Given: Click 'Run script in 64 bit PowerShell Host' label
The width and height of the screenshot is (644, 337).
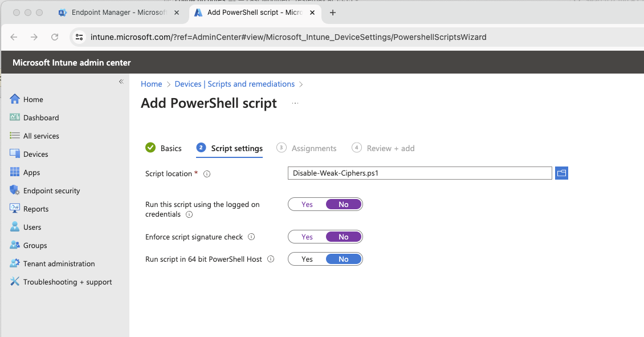Looking at the screenshot, I should tap(203, 259).
